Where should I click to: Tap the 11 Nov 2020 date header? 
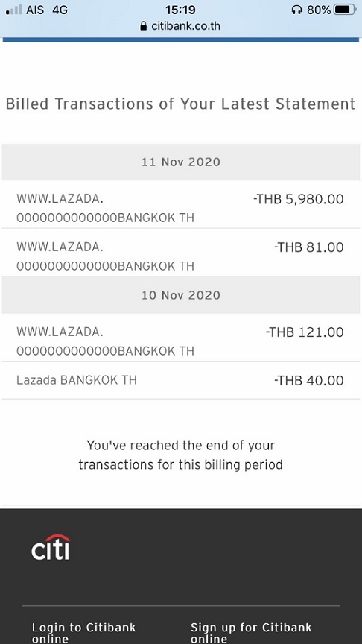point(181,162)
